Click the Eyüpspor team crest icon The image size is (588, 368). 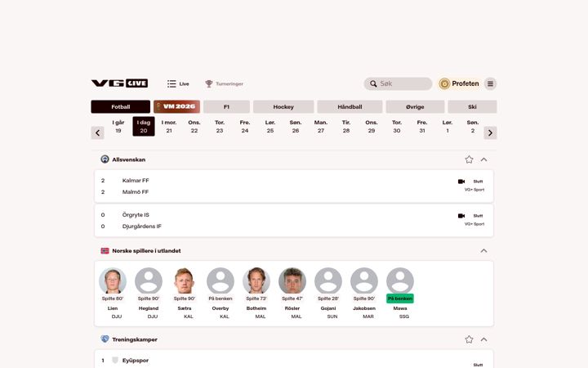pyautogui.click(x=115, y=360)
